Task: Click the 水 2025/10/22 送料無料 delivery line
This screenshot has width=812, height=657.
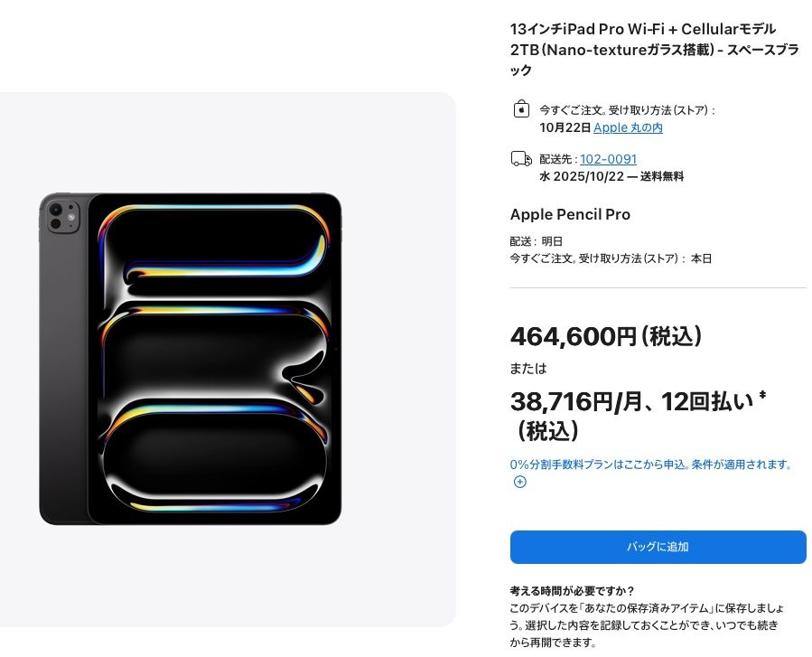Action: 611,177
